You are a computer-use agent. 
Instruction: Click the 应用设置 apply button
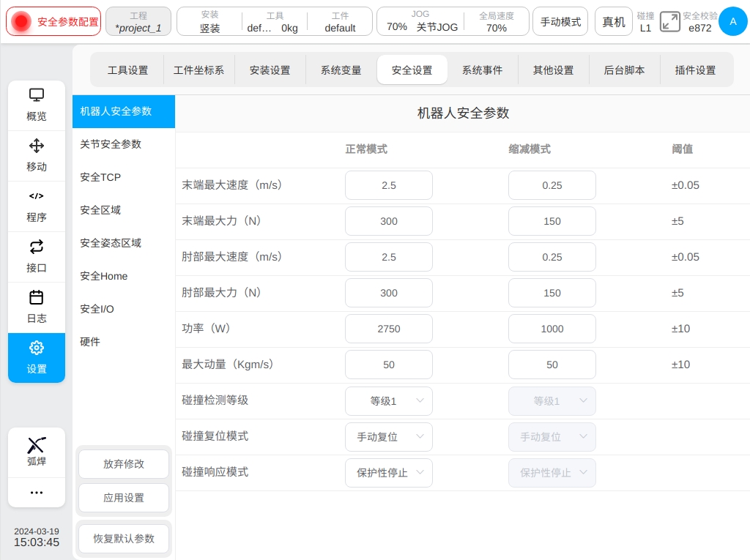[124, 498]
